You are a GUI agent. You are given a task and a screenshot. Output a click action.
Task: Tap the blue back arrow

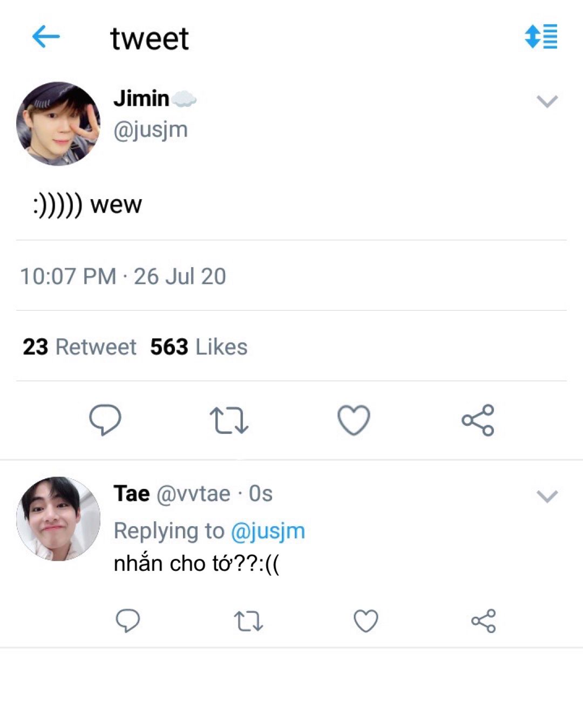(x=46, y=37)
